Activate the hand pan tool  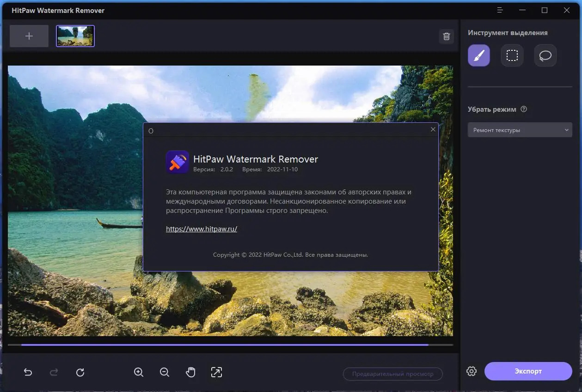pyautogui.click(x=190, y=372)
